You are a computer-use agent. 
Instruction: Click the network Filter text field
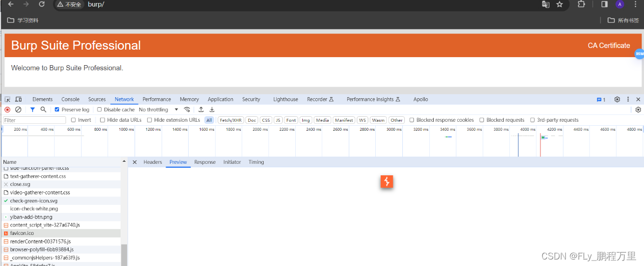click(x=35, y=120)
